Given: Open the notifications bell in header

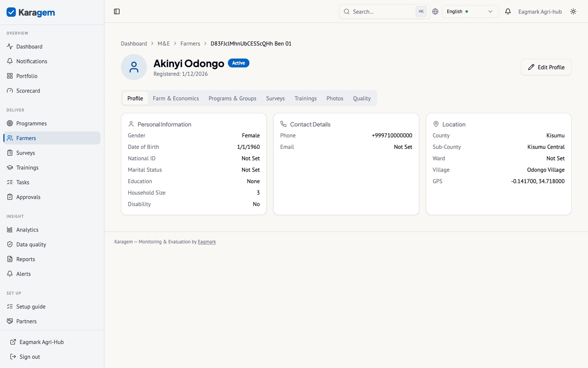Looking at the screenshot, I should (508, 11).
